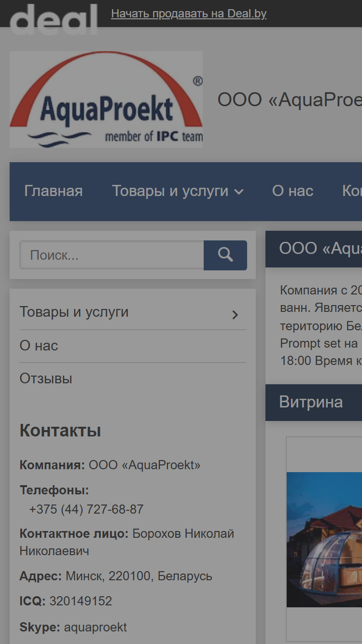
Task: Open the 'Начать продавать на Deal.by' link
Action: 189,14
